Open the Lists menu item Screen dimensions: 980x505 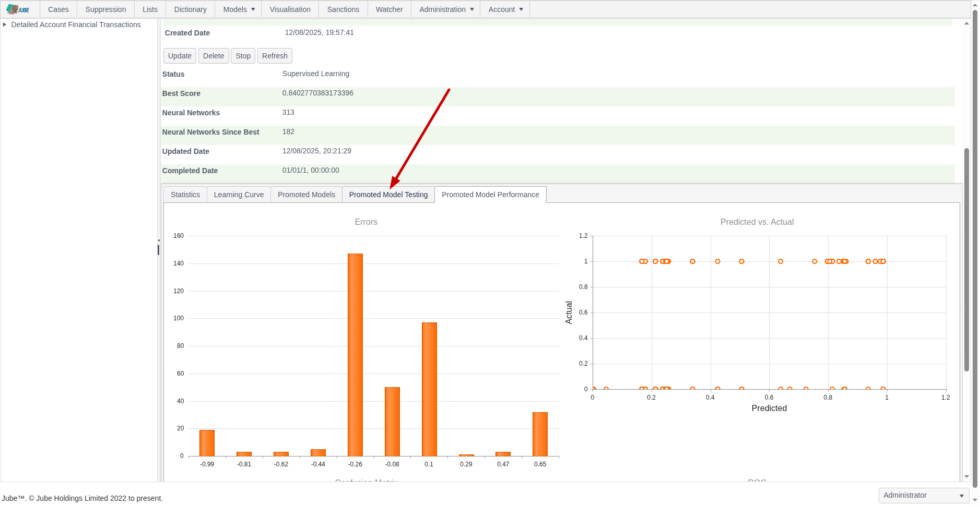tap(150, 9)
